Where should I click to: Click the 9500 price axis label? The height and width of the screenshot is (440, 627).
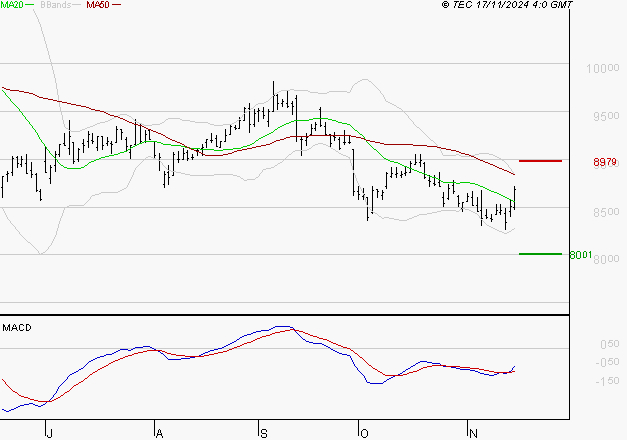coord(606,116)
